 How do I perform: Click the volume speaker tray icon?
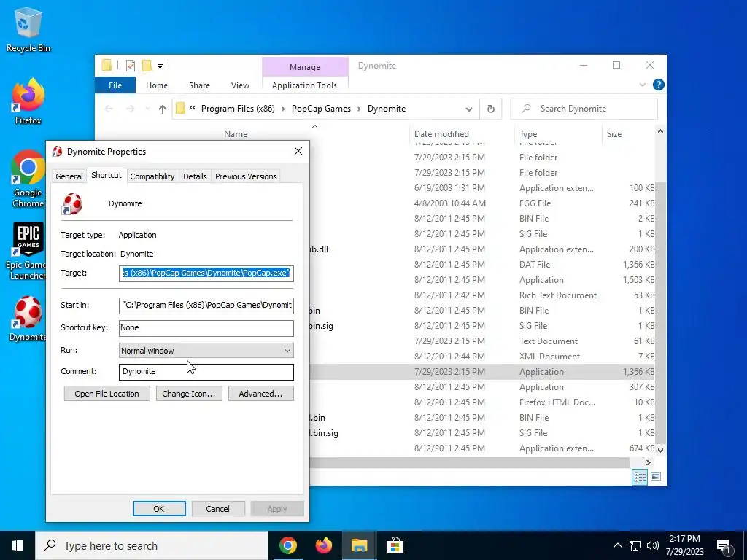coord(653,545)
